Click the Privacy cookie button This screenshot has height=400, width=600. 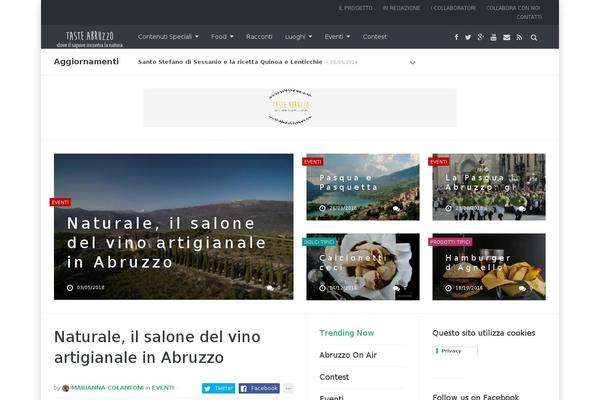coord(455,351)
